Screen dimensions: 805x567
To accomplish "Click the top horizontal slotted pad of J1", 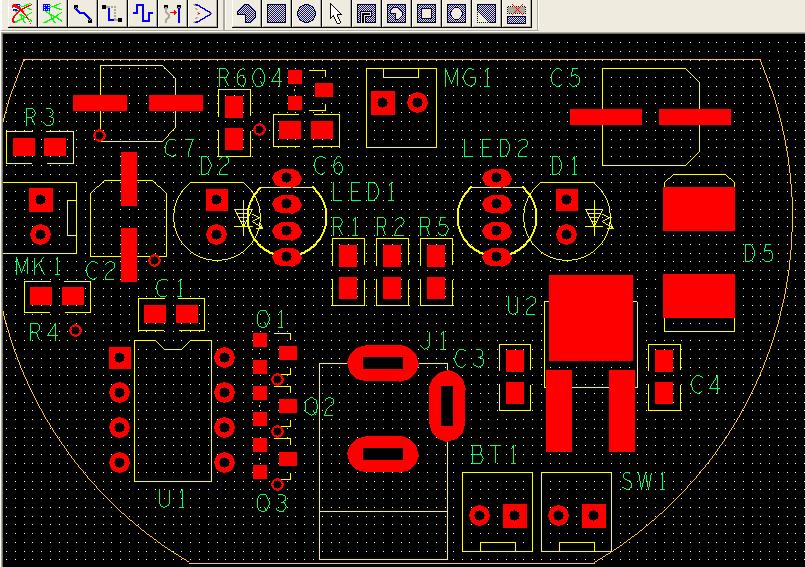I will [x=383, y=363].
